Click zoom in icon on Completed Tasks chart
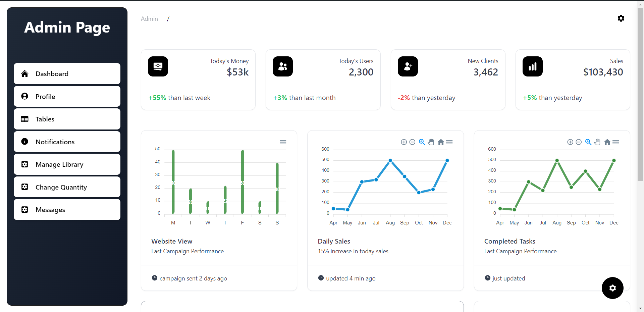The width and height of the screenshot is (644, 312). tap(570, 142)
